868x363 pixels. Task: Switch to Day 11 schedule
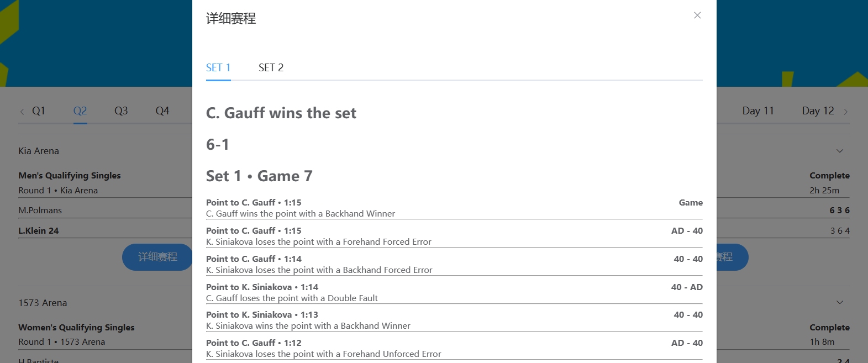tap(758, 111)
